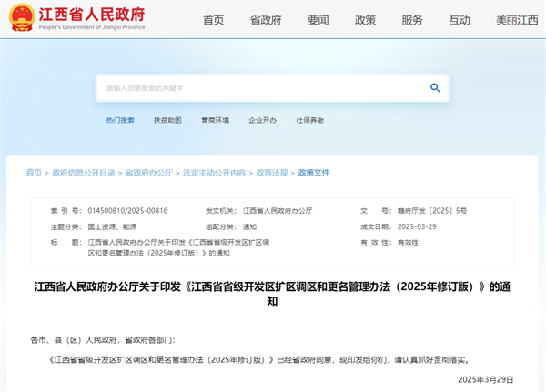Click the national emblem logo icon
The height and width of the screenshot is (392, 546).
[x=22, y=18]
